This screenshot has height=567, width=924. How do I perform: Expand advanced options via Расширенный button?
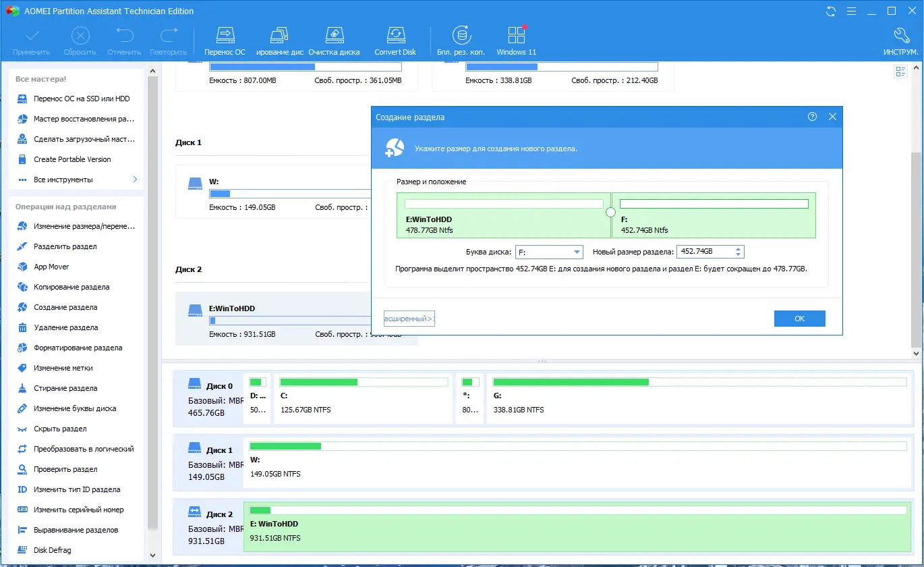tap(409, 319)
